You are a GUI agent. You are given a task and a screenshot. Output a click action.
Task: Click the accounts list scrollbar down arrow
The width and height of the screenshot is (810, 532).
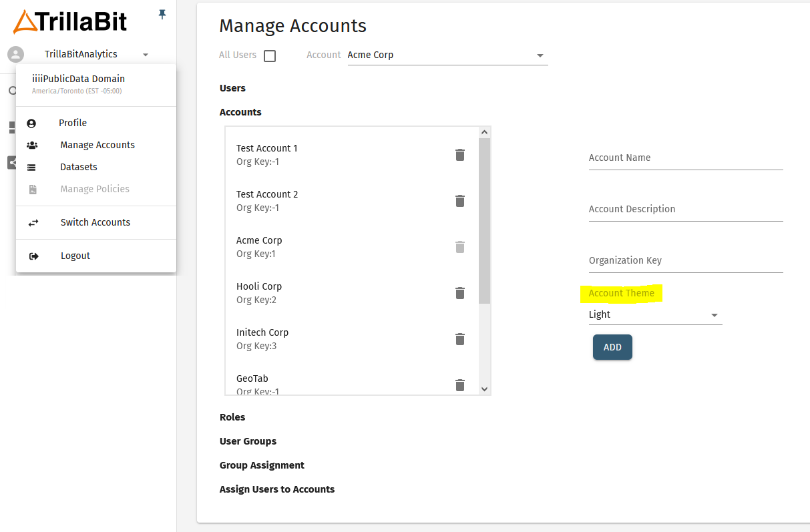(x=485, y=388)
